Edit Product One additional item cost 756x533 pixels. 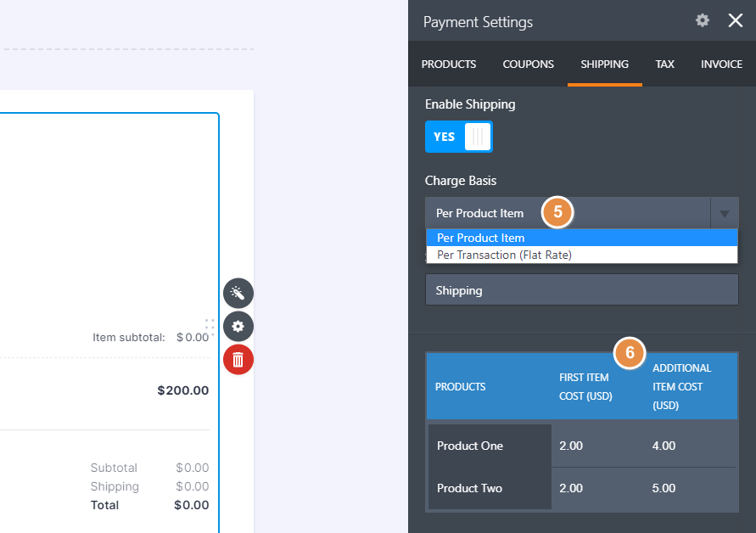[x=687, y=446]
